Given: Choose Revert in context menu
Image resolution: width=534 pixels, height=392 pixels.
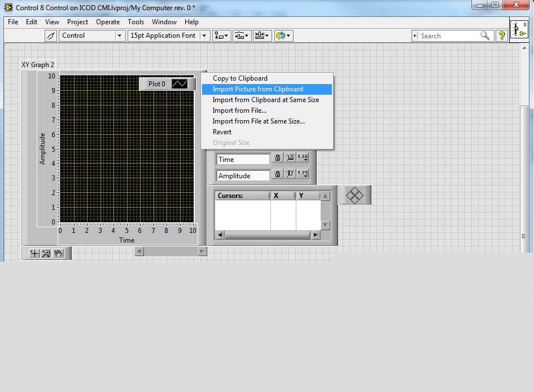Looking at the screenshot, I should (x=267, y=132).
